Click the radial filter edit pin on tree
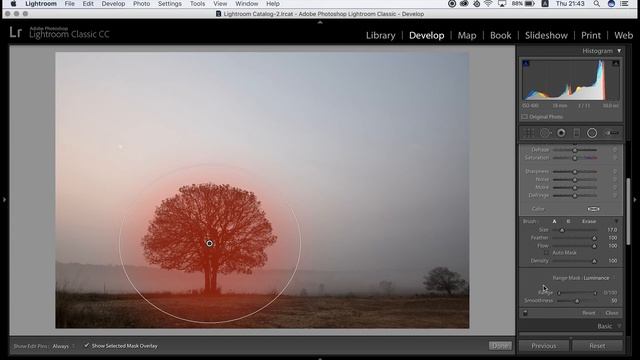 209,243
